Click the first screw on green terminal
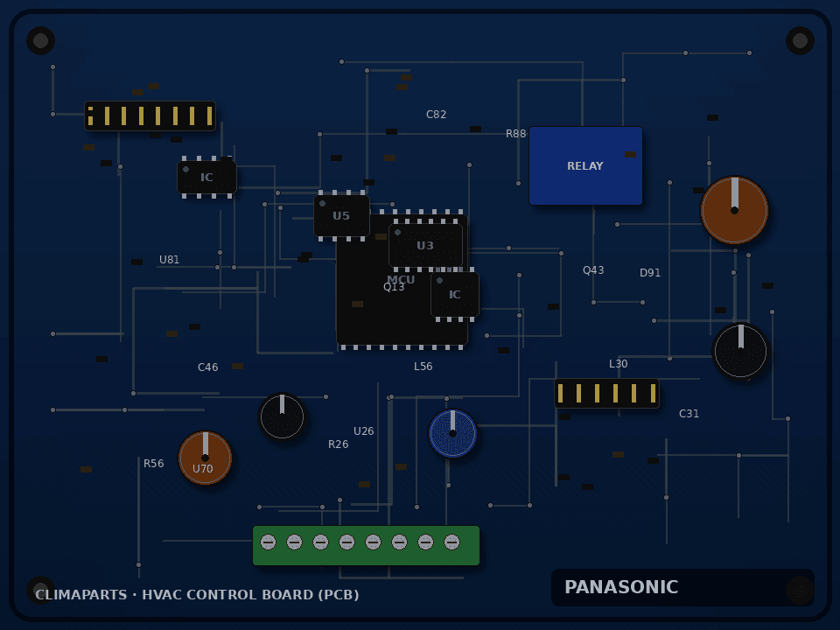Screen dimensions: 840x630 (x=269, y=542)
